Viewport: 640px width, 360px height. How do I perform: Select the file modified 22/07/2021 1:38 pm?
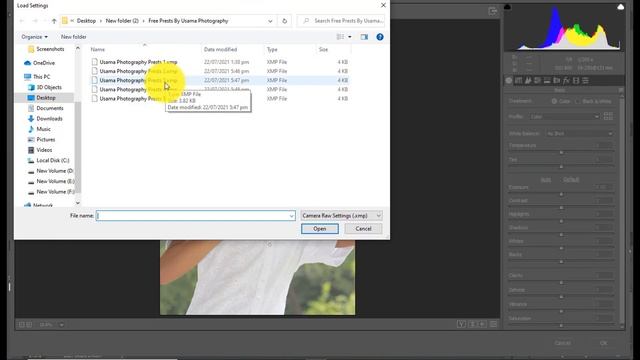tap(219, 62)
